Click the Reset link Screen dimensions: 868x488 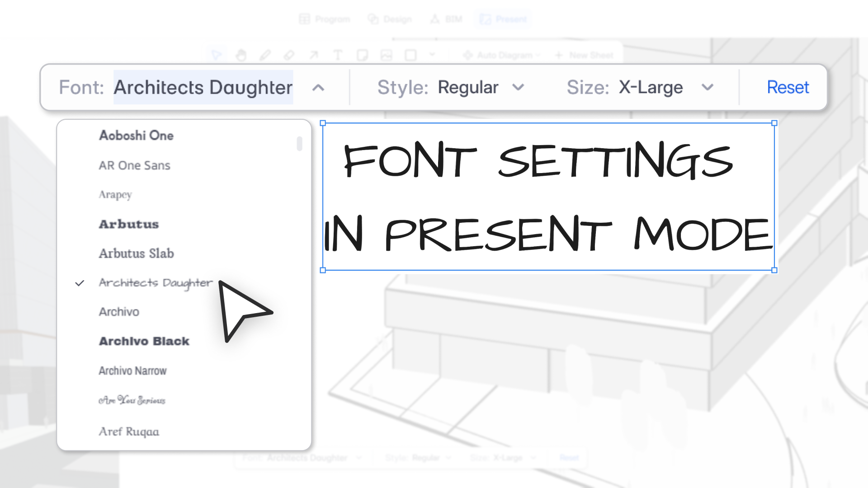[788, 88]
